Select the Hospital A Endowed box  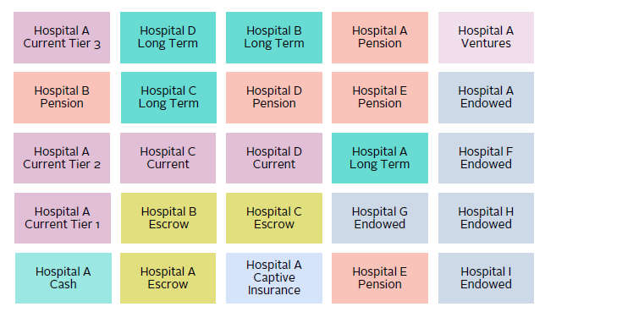tap(486, 98)
